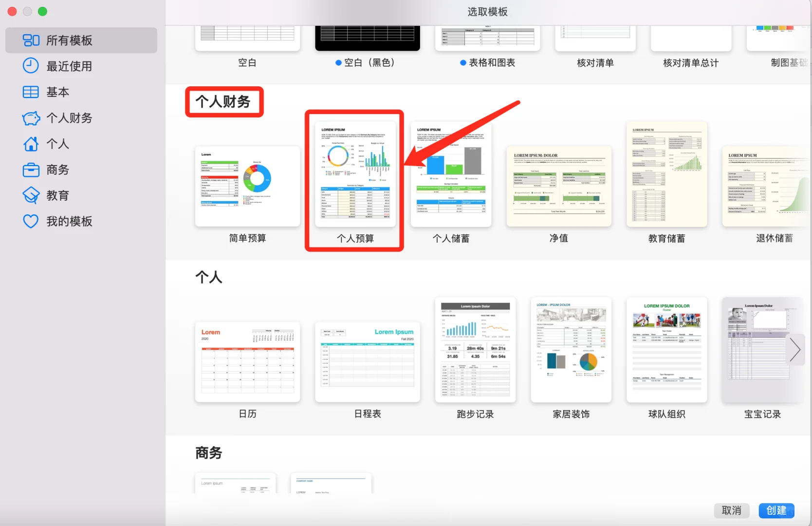Open the 球队组织 template
Screen dimensions: 812x526
tap(667, 350)
